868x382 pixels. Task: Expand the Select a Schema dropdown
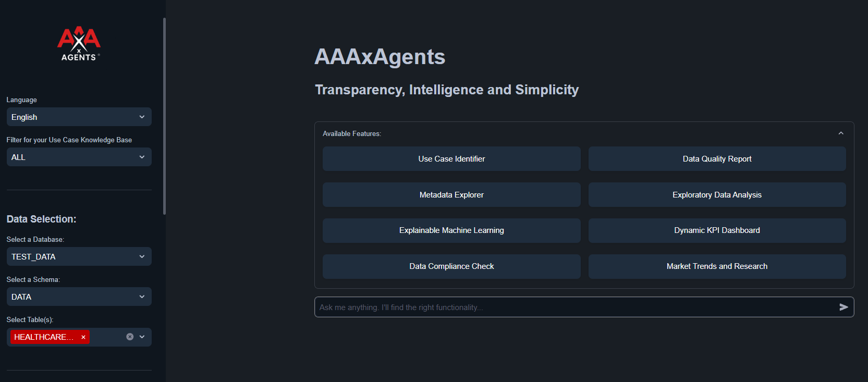79,297
